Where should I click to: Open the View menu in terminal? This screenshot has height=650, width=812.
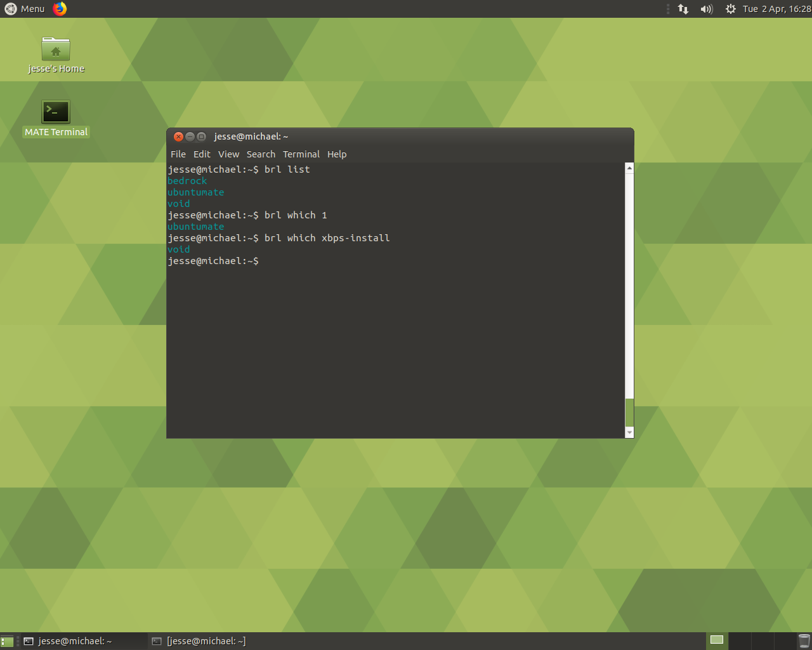(228, 154)
